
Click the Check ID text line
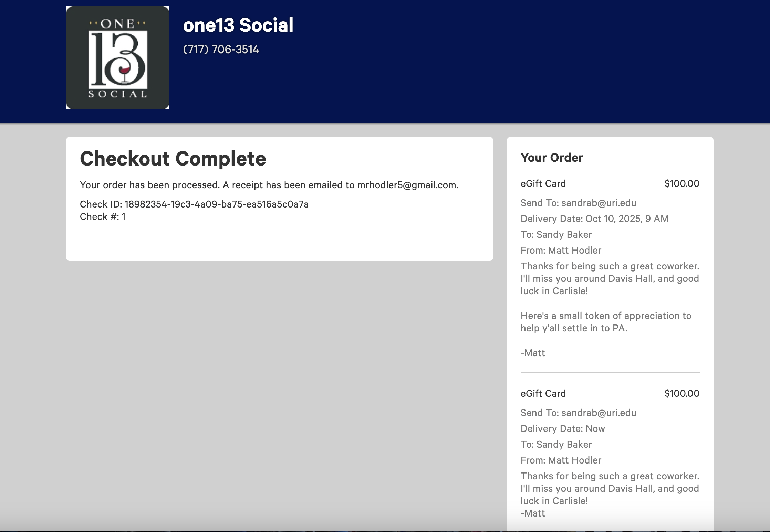click(194, 204)
